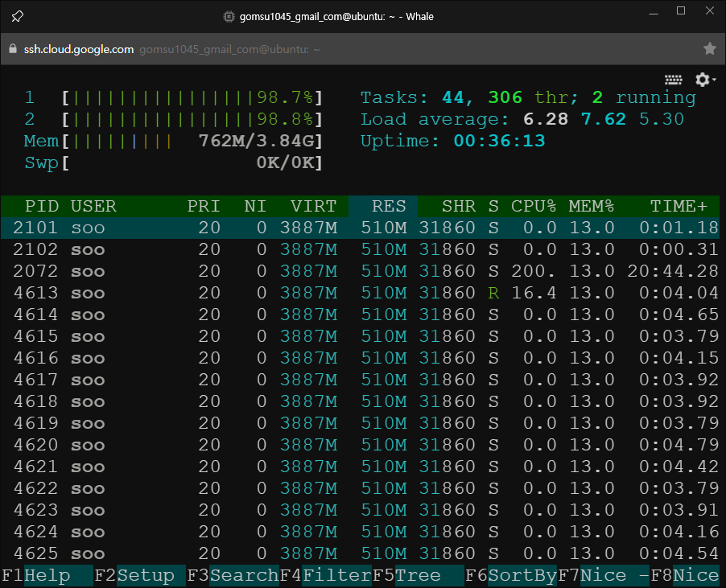Select process row PID 2102
This screenshot has height=588, width=726.
click(361, 249)
